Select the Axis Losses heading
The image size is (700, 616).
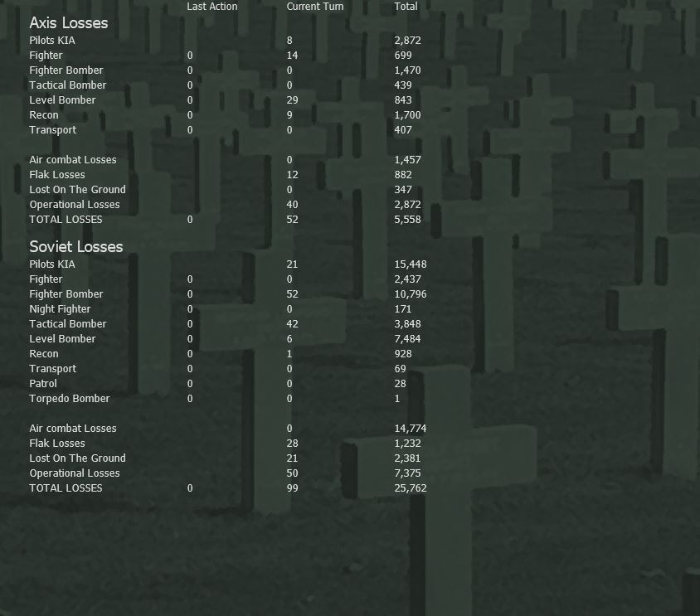point(69,22)
